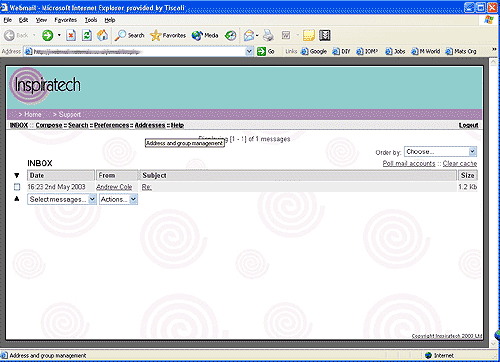Viewport: 500px width, 362px height.
Task: Open the Google links bookmark
Action: (x=314, y=51)
